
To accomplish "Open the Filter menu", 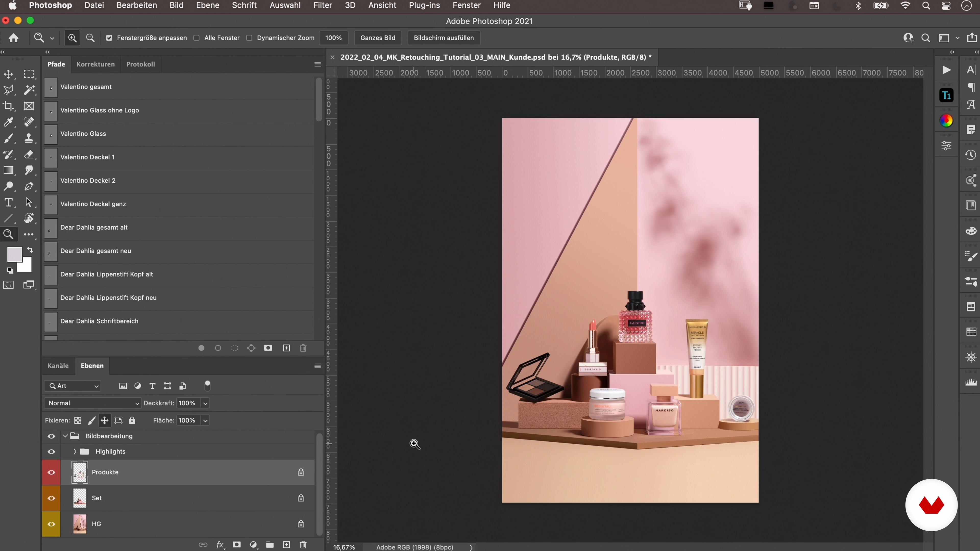I will [322, 5].
